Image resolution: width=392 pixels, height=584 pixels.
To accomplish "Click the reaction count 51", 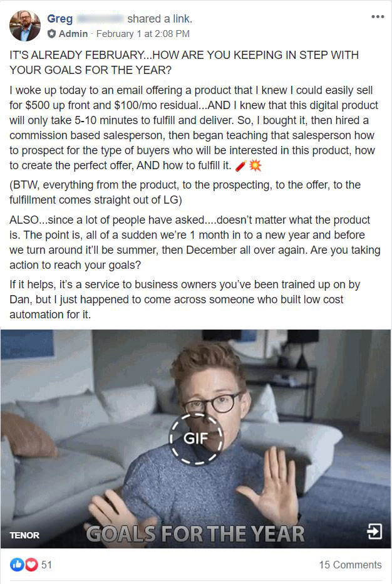I will [46, 565].
